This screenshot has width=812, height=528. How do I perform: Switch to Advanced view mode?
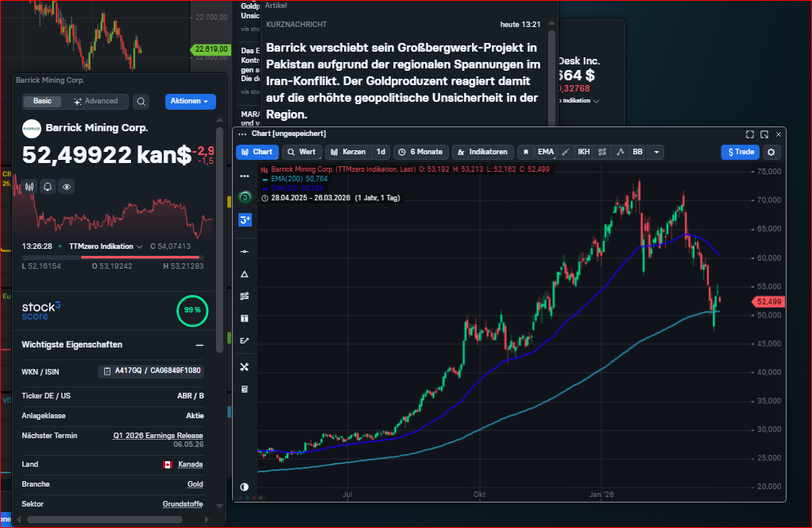click(x=96, y=102)
